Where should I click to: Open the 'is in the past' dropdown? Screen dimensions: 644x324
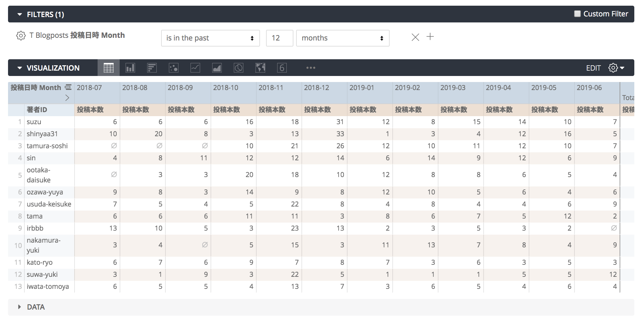click(210, 38)
